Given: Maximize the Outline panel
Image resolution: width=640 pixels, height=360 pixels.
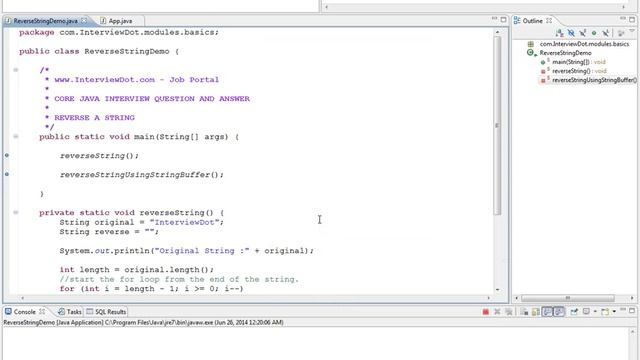Looking at the screenshot, I should click(x=632, y=20).
